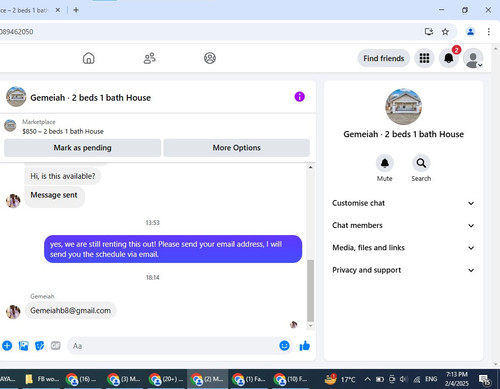The height and width of the screenshot is (389, 500).
Task: Click Gemeiah avatar beside email message
Action: pos(13,312)
